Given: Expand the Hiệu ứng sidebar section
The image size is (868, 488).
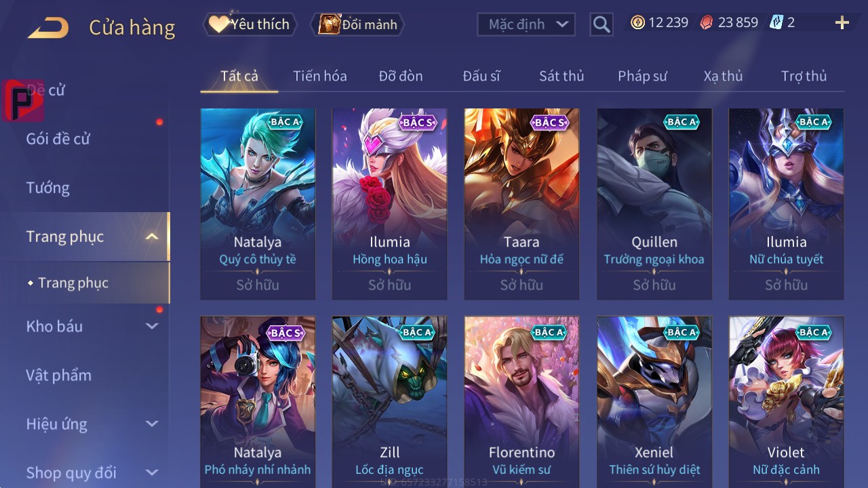Looking at the screenshot, I should pyautogui.click(x=152, y=424).
